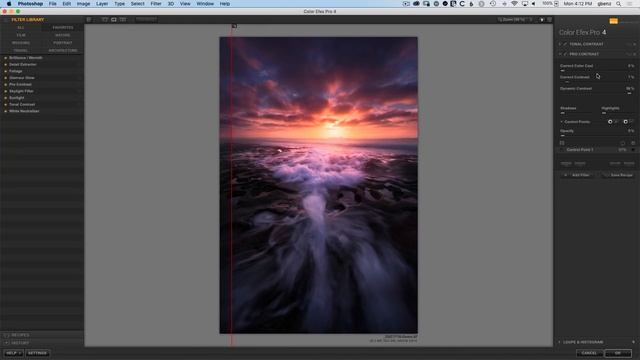Show the Nature filter category
This screenshot has height=360, width=640.
63,35
